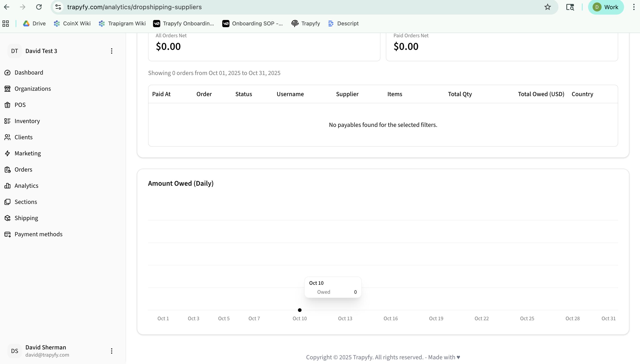Open the Trapyfy Onboarding bookmark
This screenshot has width=640, height=364.
click(183, 24)
